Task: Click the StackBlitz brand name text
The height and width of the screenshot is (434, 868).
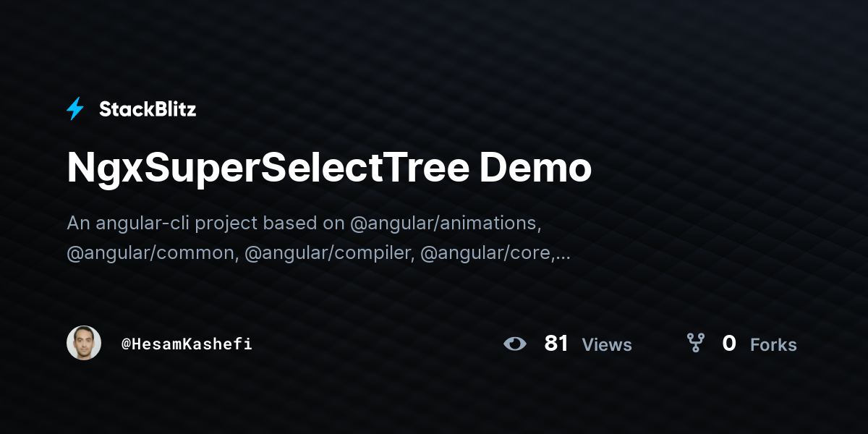Action: pos(148,109)
